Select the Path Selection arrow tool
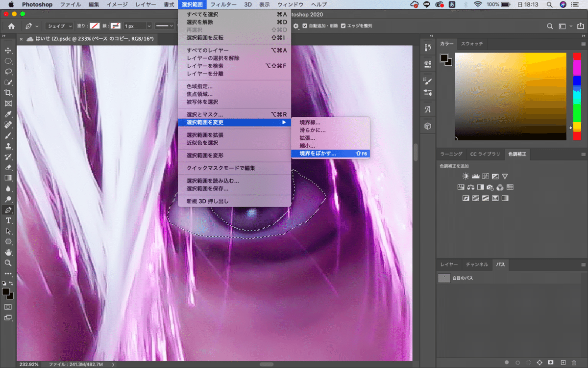This screenshot has width=588, height=368. coord(8,231)
